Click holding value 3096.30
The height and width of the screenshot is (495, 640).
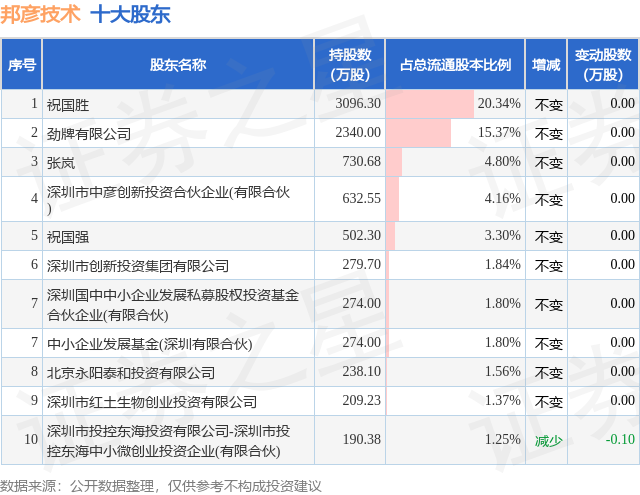[358, 103]
